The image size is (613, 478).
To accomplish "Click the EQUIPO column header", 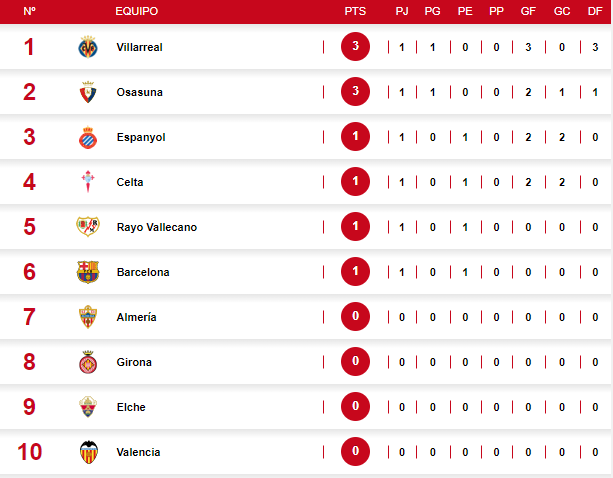I will click(137, 11).
